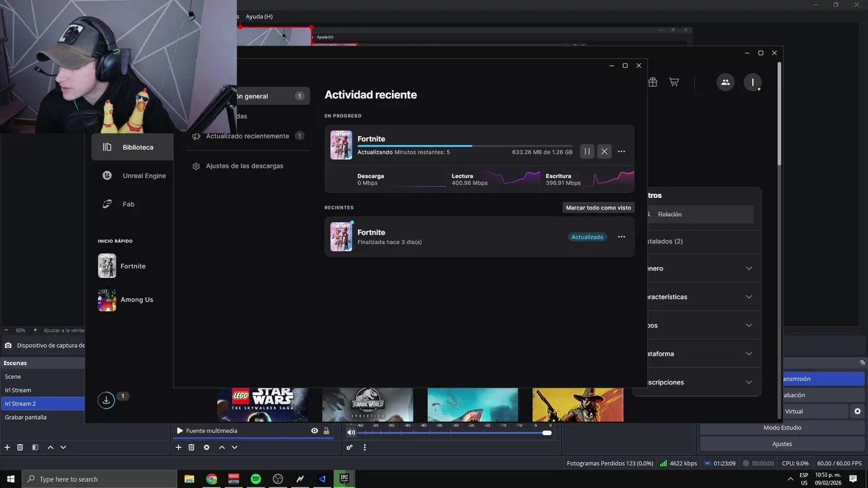Add a new scene in OBS
The height and width of the screenshot is (488, 868).
click(x=7, y=447)
